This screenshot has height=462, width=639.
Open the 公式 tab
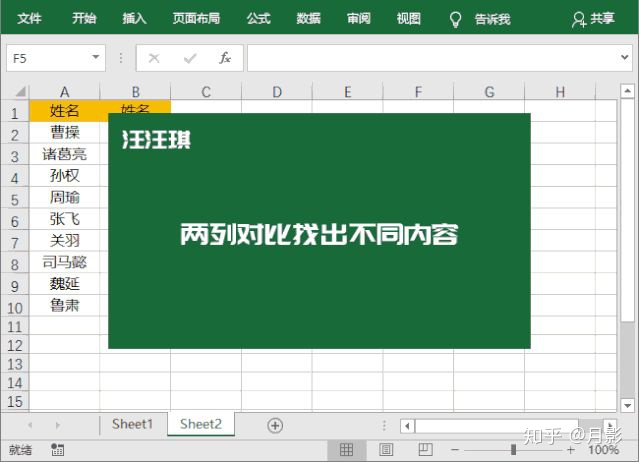[x=258, y=18]
